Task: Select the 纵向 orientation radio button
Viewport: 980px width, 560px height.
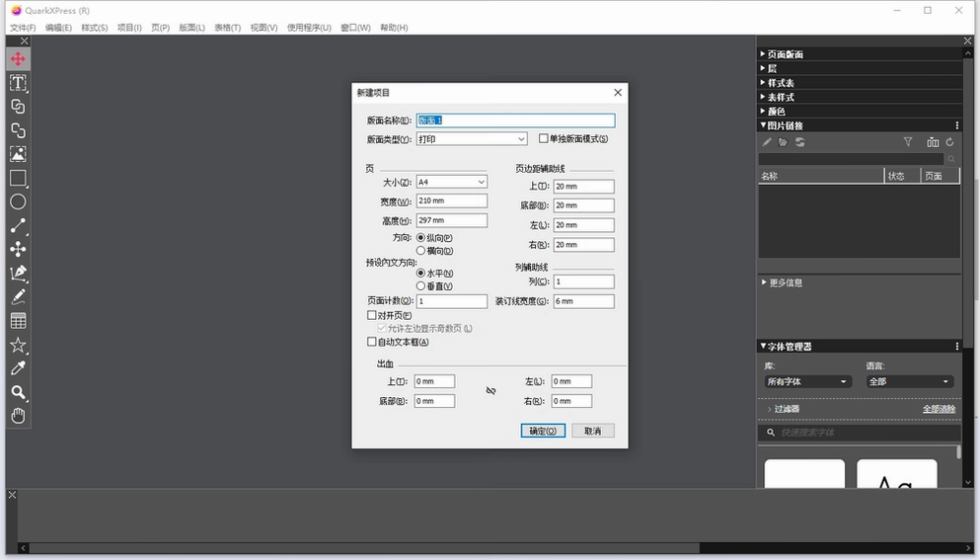Action: [420, 238]
